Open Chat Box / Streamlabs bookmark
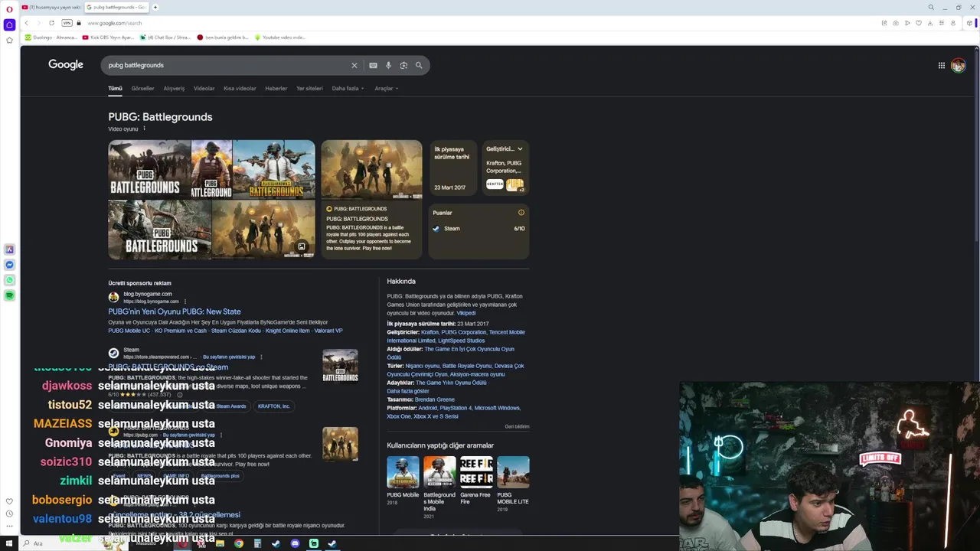Image resolution: width=980 pixels, height=551 pixels. 165,37
